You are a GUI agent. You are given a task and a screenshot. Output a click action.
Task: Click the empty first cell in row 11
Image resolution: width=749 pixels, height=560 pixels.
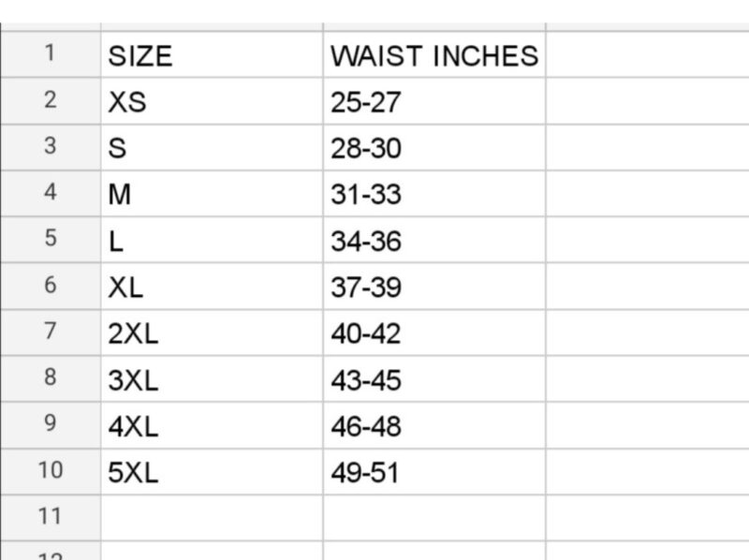coord(211,518)
